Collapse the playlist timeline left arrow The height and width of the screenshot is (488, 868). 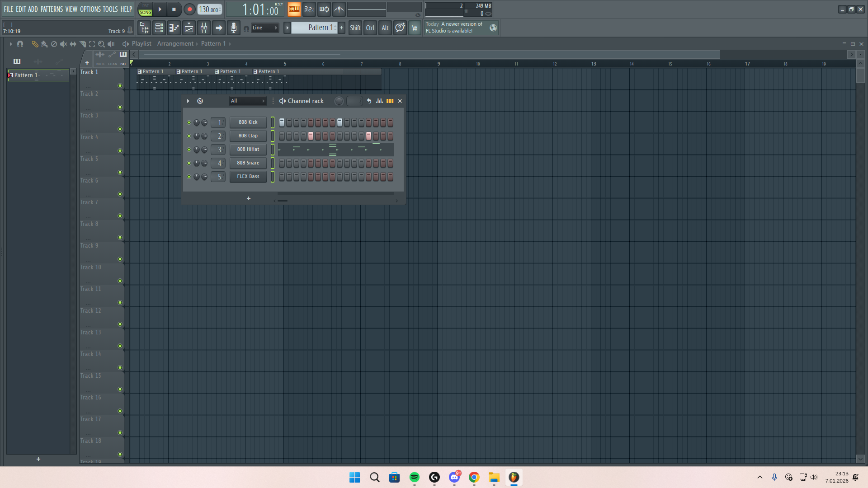(x=134, y=54)
